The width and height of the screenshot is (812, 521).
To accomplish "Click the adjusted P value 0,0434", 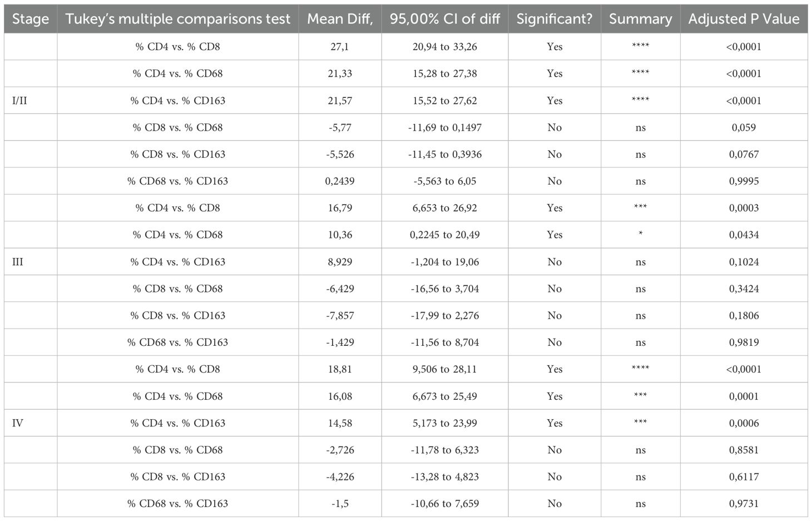I will [x=744, y=235].
